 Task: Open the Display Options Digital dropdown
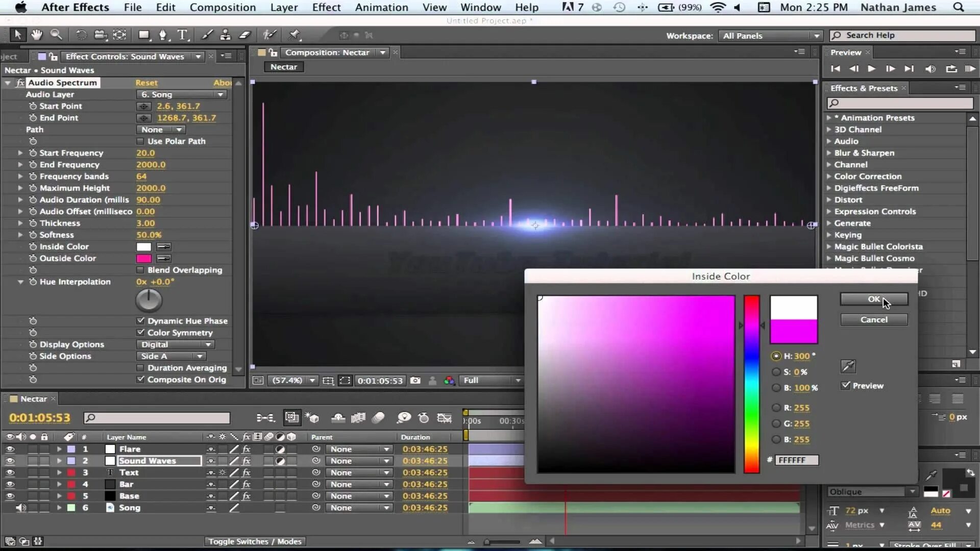pyautogui.click(x=175, y=344)
